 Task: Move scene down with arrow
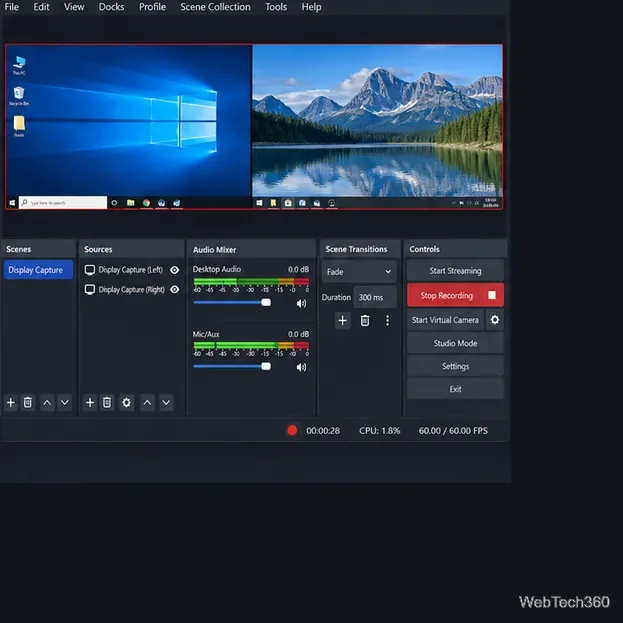click(64, 402)
